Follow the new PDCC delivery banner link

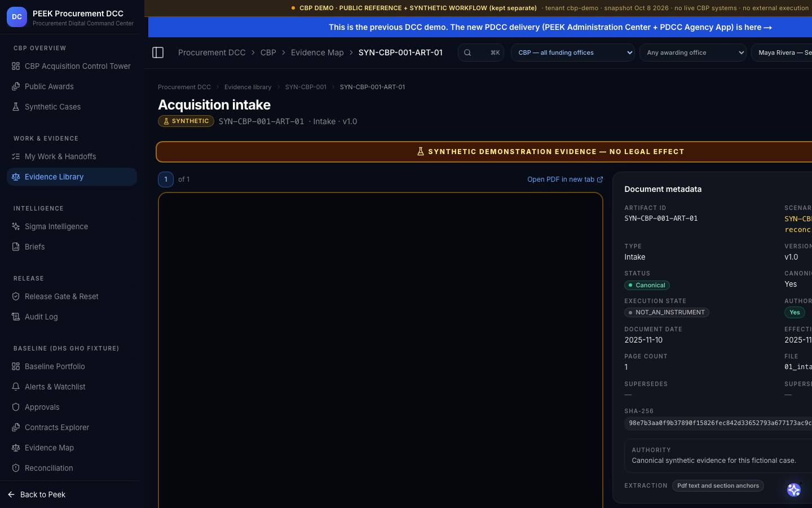pos(550,27)
